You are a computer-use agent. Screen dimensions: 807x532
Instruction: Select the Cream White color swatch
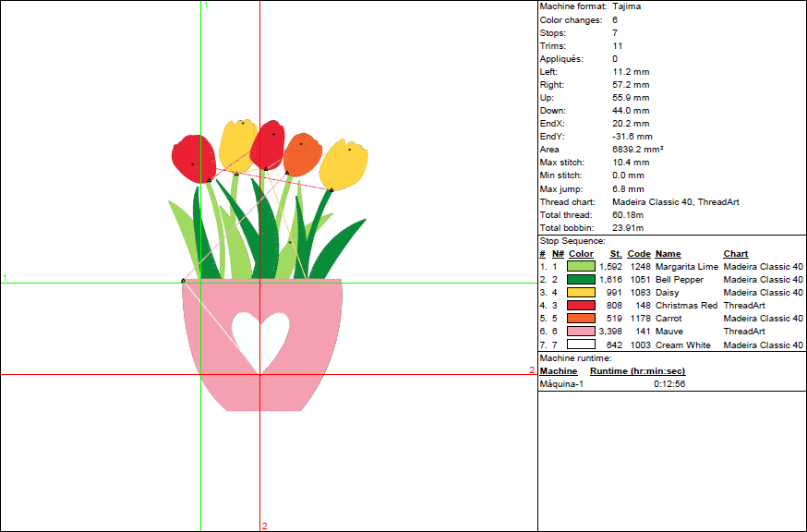point(581,345)
